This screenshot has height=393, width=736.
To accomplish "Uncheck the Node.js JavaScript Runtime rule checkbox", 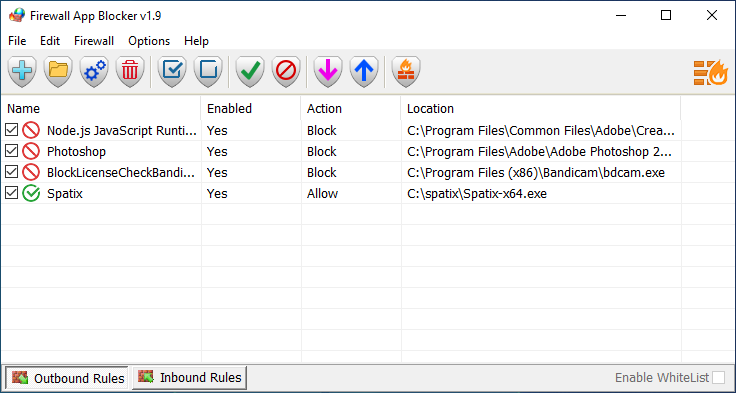I will [11, 130].
